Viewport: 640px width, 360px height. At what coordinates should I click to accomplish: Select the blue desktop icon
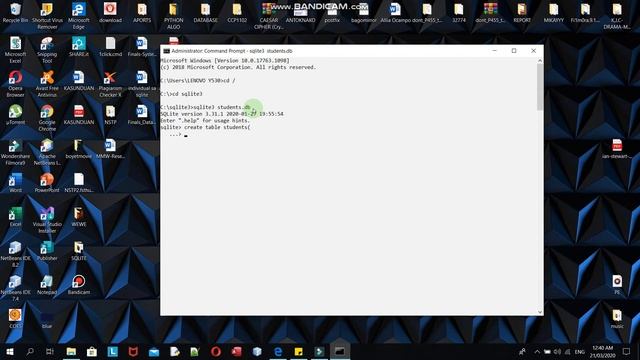click(x=47, y=319)
